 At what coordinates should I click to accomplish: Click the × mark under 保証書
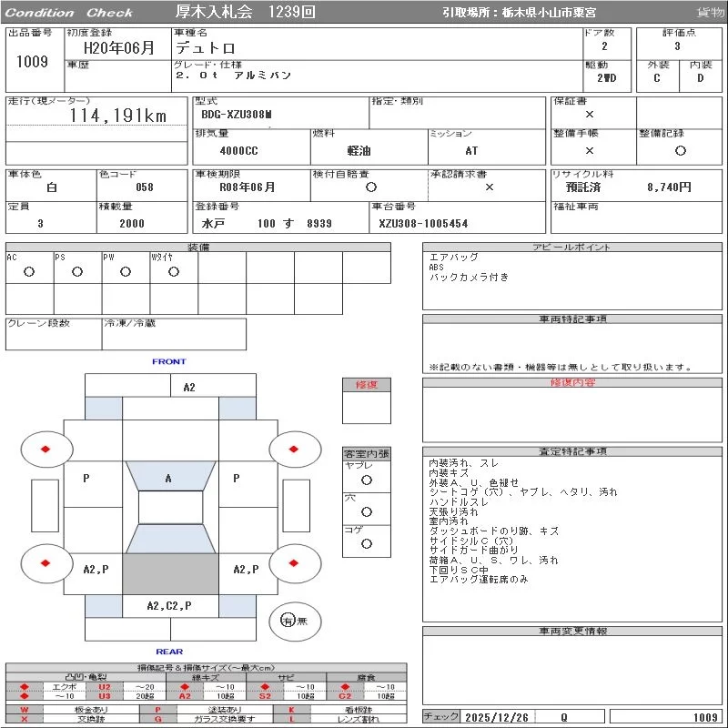589,115
